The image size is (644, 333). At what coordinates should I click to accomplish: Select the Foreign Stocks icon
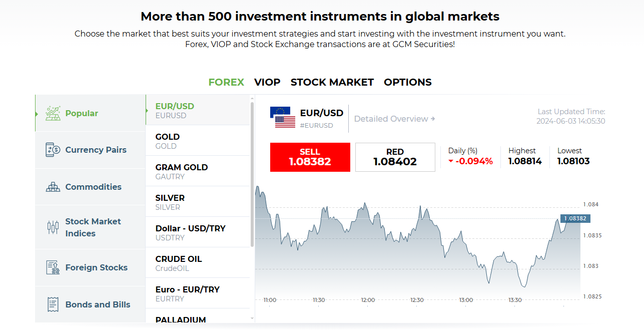53,267
